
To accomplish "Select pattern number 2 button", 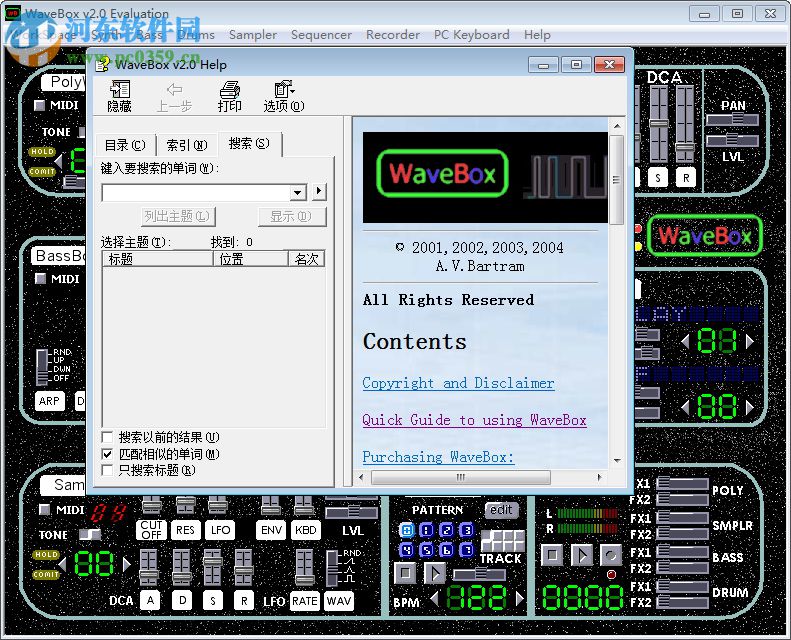I will 447,530.
